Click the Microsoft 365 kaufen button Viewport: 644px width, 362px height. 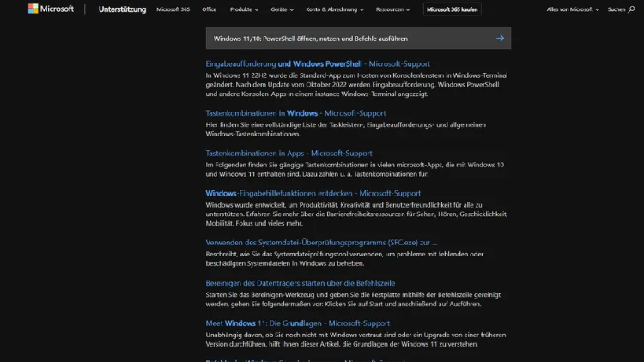coord(452,9)
